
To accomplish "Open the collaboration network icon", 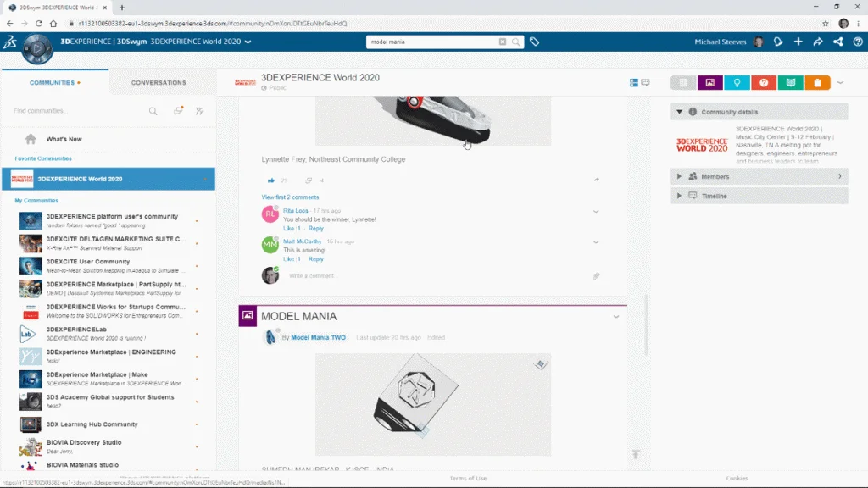I will (838, 42).
